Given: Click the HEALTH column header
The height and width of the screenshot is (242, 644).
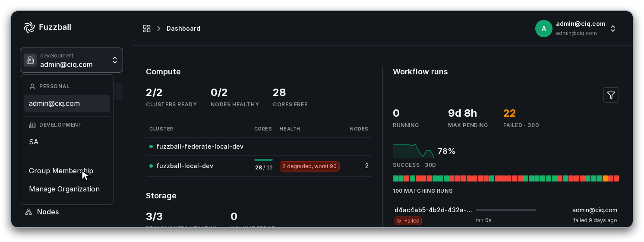Looking at the screenshot, I should [290, 129].
